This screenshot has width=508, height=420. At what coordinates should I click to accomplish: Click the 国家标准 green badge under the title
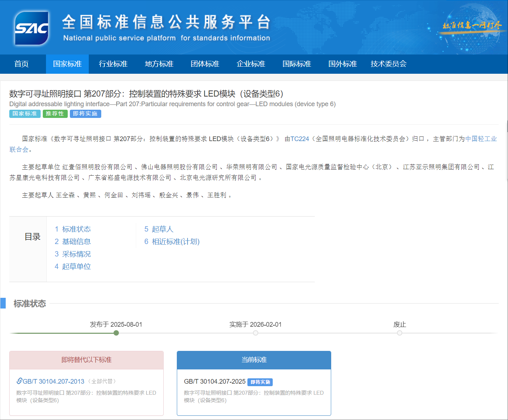tap(25, 114)
